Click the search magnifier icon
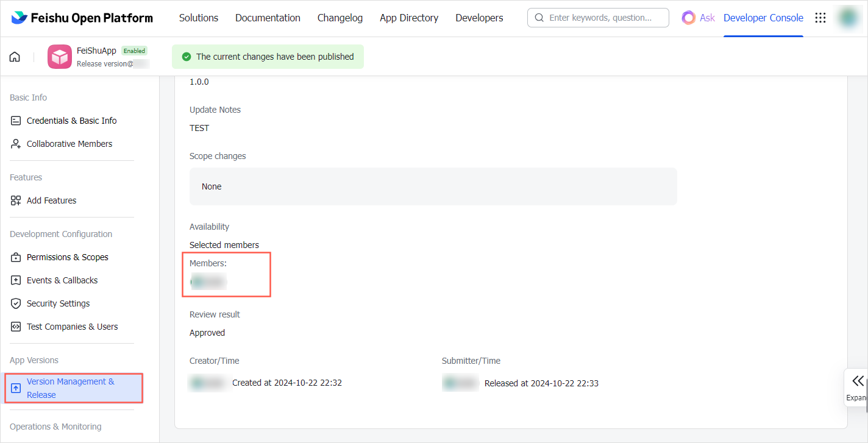This screenshot has height=443, width=868. [539, 18]
